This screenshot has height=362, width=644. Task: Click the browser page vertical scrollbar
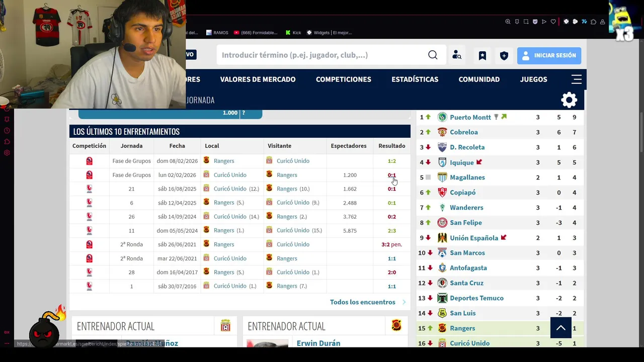[641, 133]
